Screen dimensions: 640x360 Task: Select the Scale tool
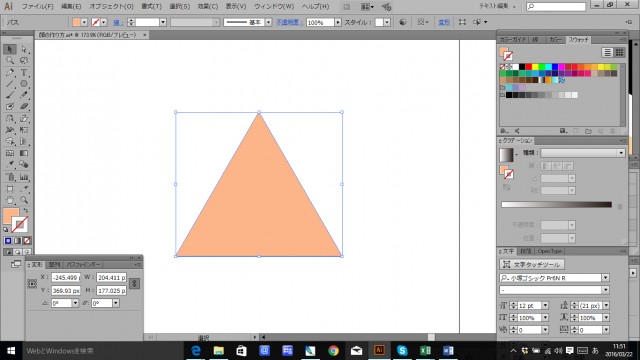tap(24, 118)
